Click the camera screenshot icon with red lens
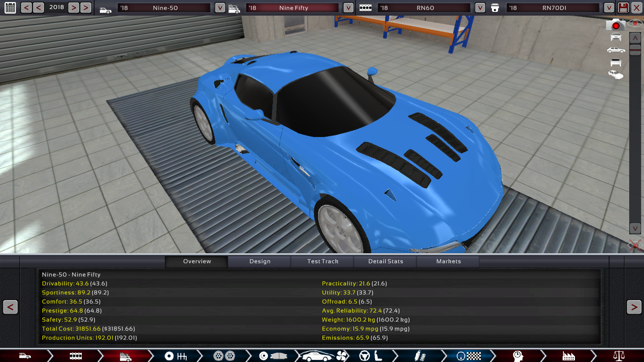 point(615,25)
